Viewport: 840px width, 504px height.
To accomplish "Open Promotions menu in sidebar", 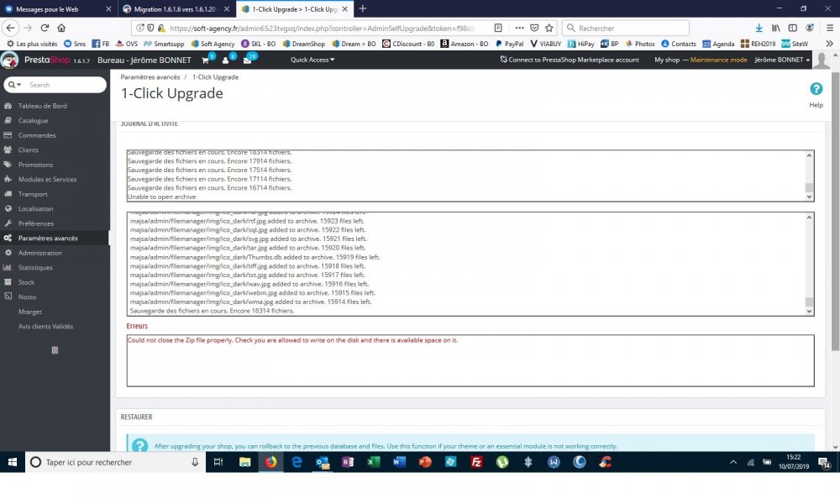I will coord(35,165).
